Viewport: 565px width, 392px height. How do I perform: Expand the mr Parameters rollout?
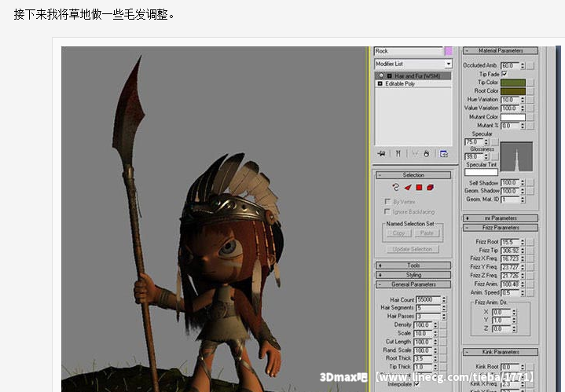coord(501,218)
